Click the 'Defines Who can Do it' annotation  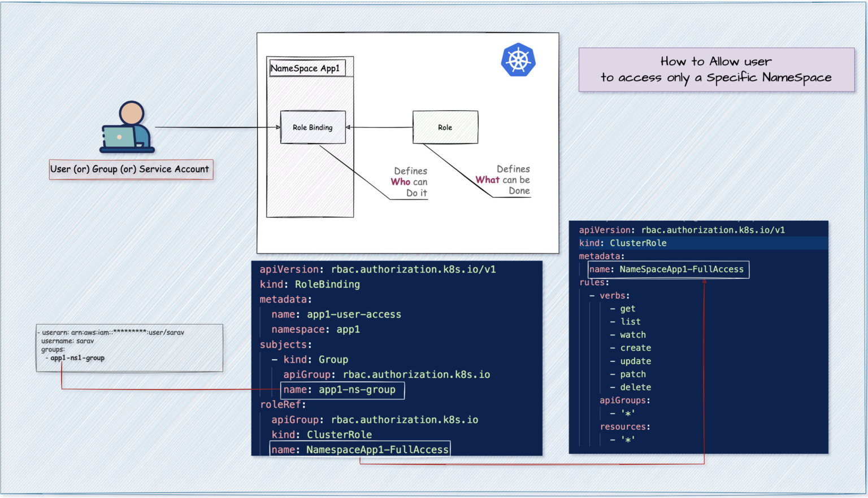pyautogui.click(x=409, y=181)
